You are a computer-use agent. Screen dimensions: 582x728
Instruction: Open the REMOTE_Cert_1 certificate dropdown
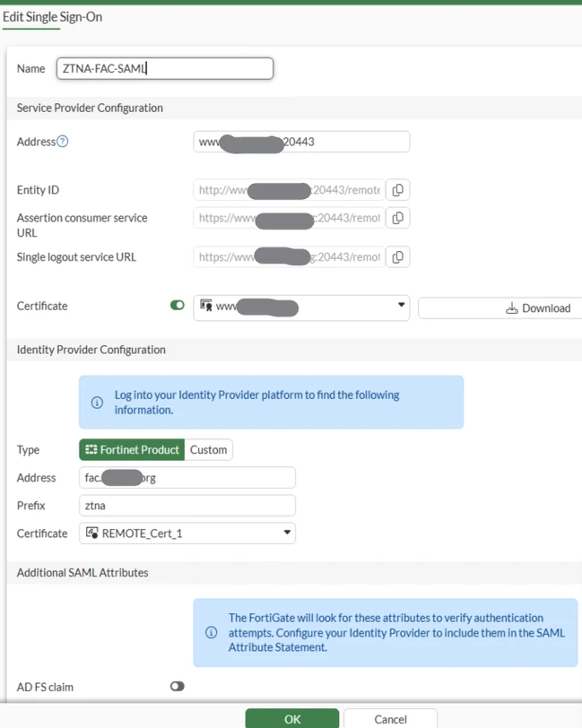(187, 533)
